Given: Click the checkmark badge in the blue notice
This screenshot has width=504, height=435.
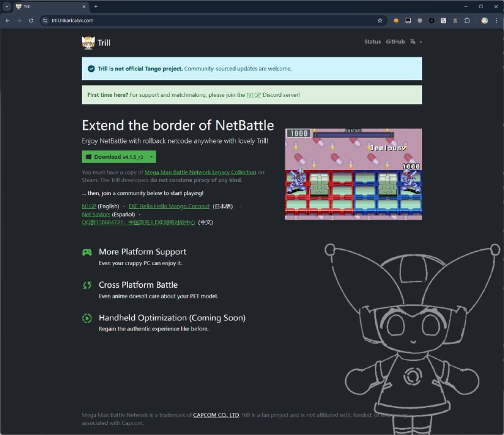Looking at the screenshot, I should pyautogui.click(x=91, y=69).
